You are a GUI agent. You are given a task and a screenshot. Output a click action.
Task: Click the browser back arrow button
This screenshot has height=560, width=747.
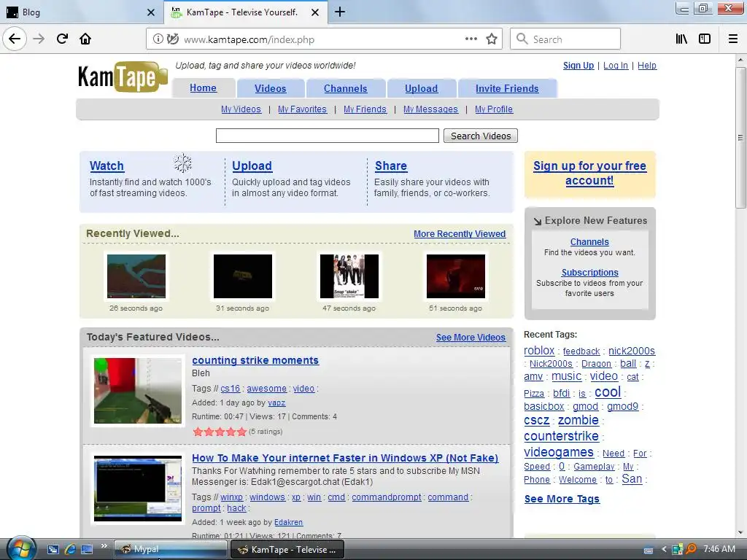(15, 39)
